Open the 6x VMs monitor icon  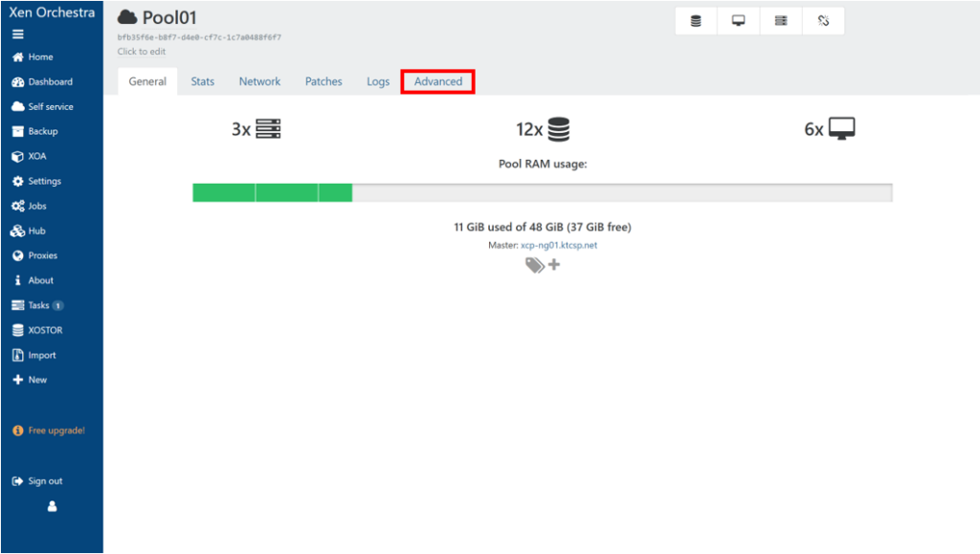click(x=842, y=129)
